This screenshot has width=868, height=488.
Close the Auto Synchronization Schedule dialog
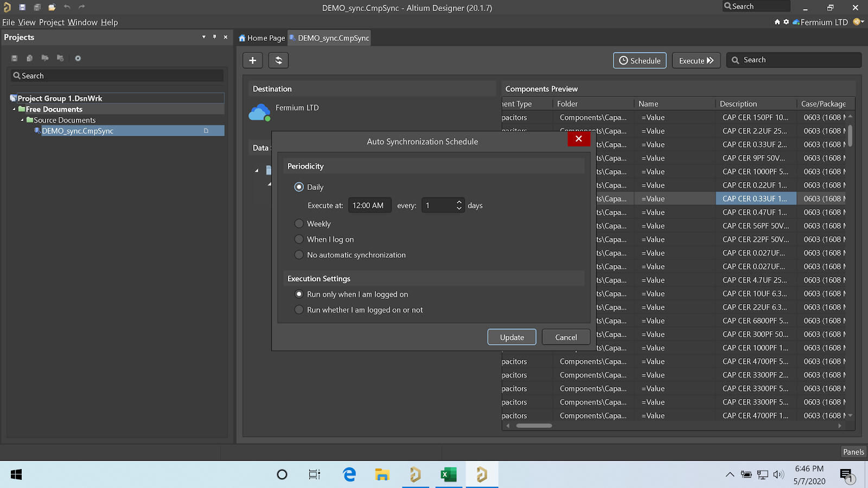(579, 139)
